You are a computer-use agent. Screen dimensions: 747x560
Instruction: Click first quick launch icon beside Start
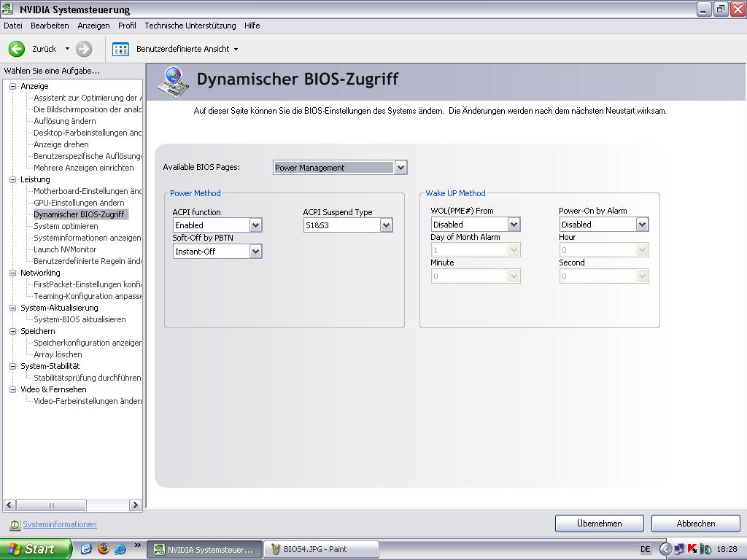click(86, 548)
